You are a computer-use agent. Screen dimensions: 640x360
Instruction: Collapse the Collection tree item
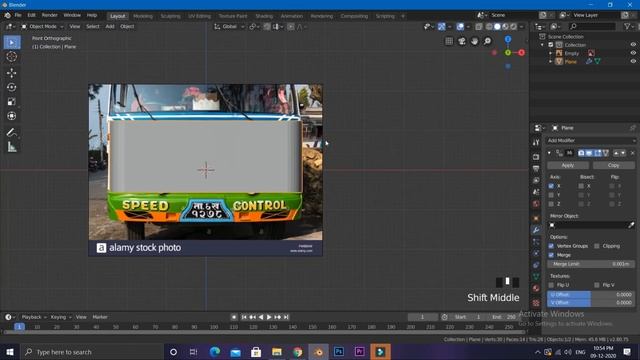point(543,45)
